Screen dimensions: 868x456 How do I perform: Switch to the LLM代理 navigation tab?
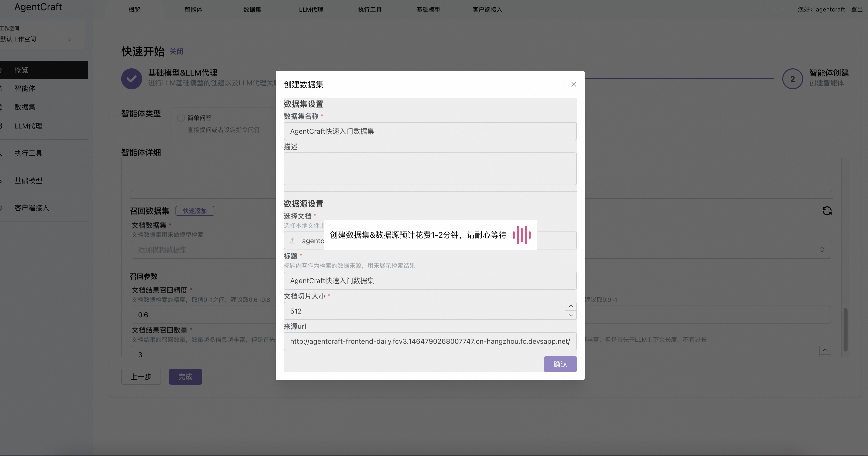click(x=311, y=9)
